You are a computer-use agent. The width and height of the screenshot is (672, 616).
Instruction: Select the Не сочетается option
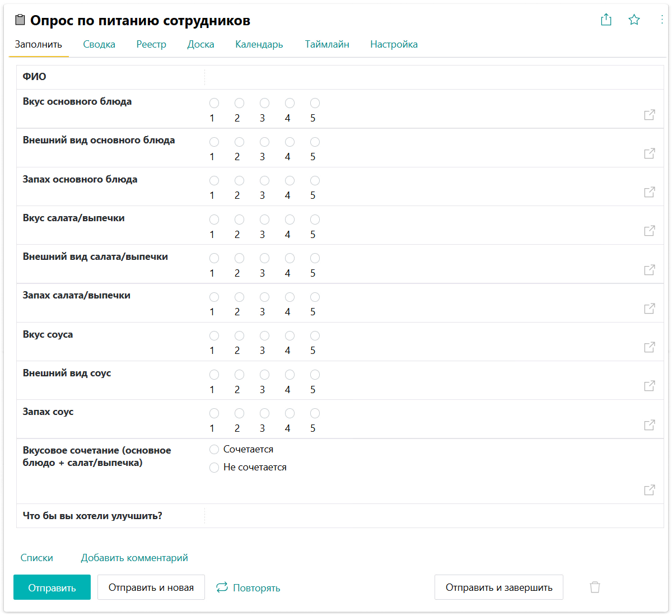(214, 468)
